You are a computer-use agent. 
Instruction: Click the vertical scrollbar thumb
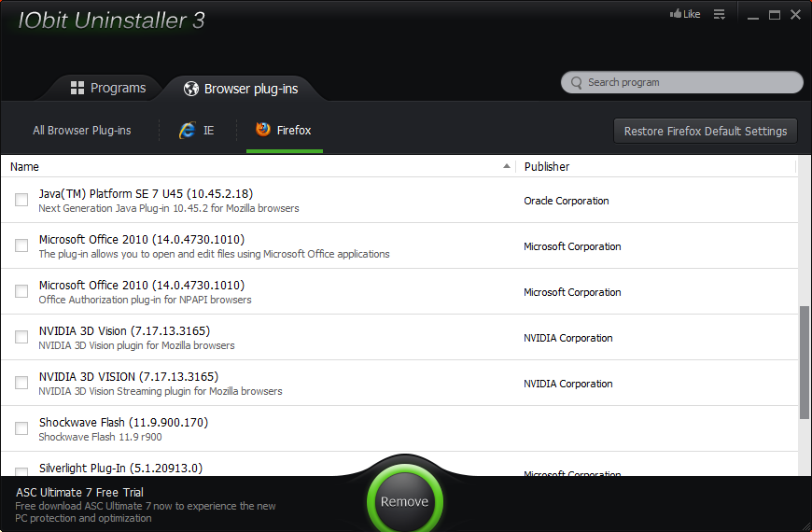[x=805, y=363]
